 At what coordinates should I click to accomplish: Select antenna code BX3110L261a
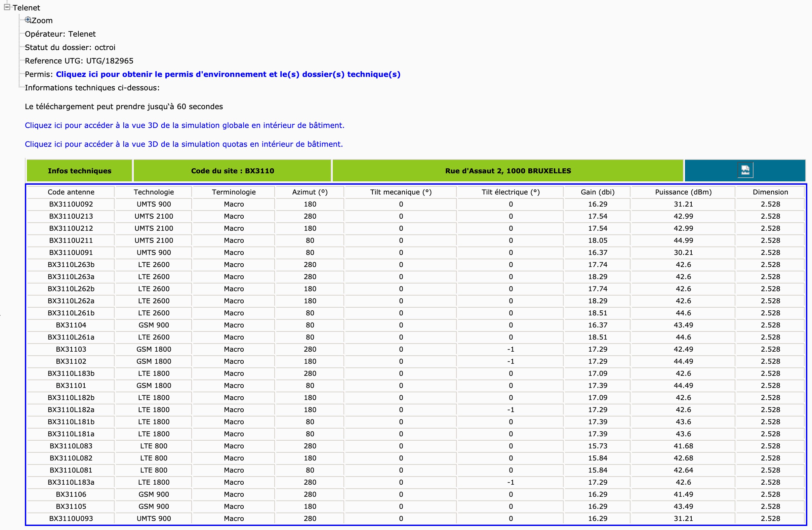[x=71, y=337]
